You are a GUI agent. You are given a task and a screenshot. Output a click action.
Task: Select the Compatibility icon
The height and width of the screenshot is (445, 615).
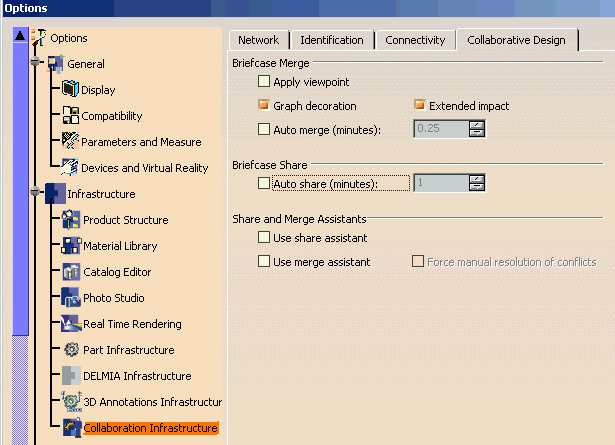pos(70,116)
